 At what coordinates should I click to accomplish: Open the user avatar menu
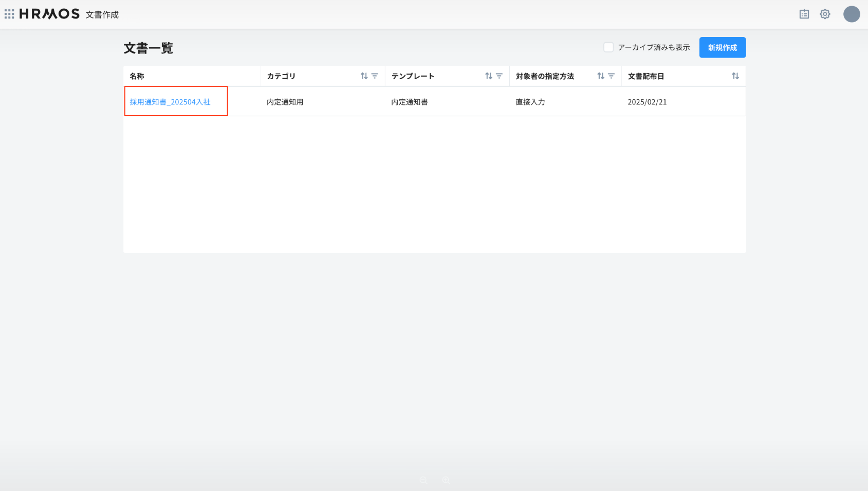[852, 14]
